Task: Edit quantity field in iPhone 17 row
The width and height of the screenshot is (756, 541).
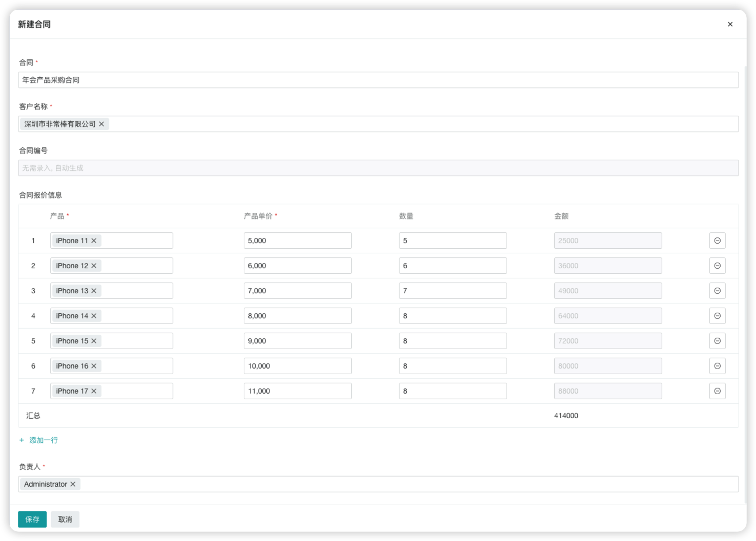Action: (453, 391)
